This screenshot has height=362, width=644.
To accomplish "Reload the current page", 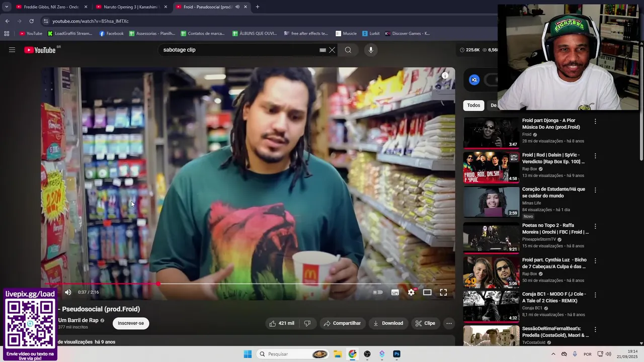I will pyautogui.click(x=31, y=21).
